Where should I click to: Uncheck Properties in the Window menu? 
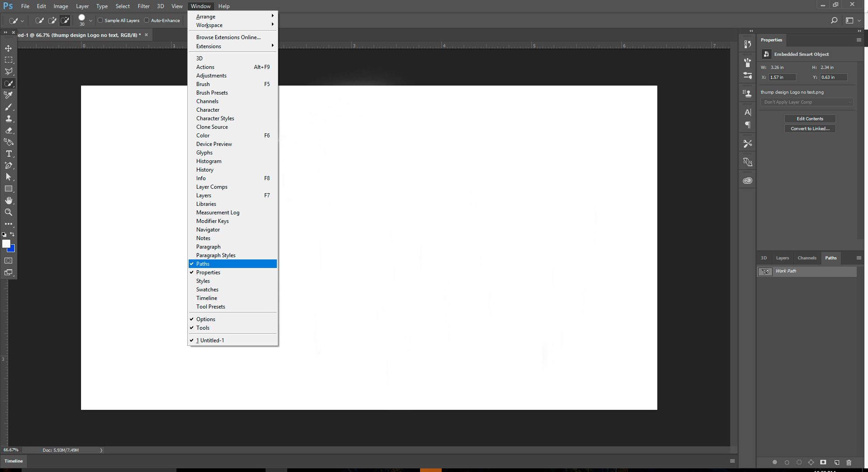pyautogui.click(x=208, y=272)
